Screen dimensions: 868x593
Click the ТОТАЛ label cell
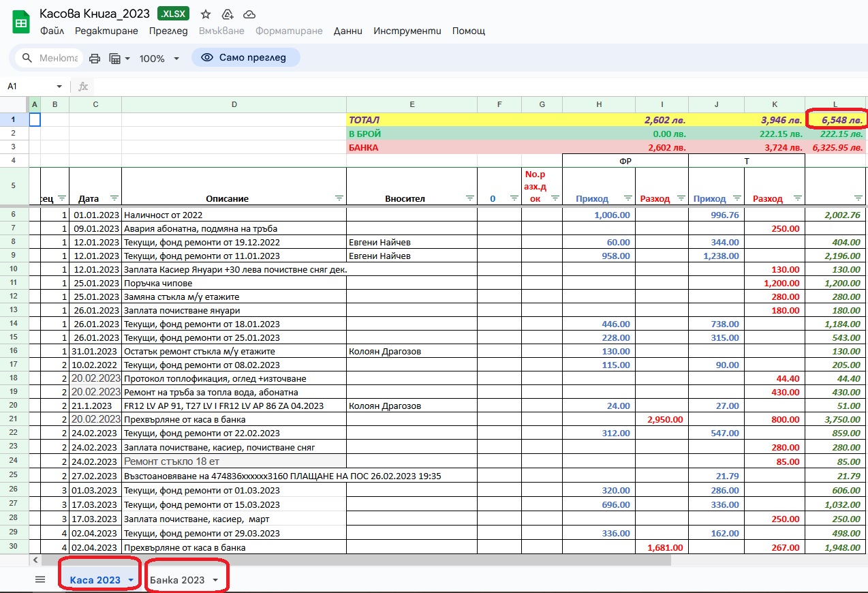click(x=412, y=119)
